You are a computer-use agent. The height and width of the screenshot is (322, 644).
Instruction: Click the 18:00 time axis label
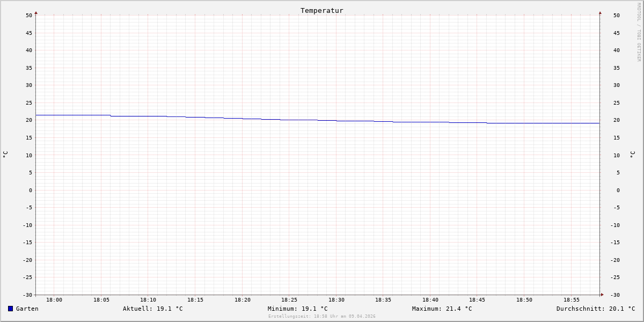click(x=54, y=299)
